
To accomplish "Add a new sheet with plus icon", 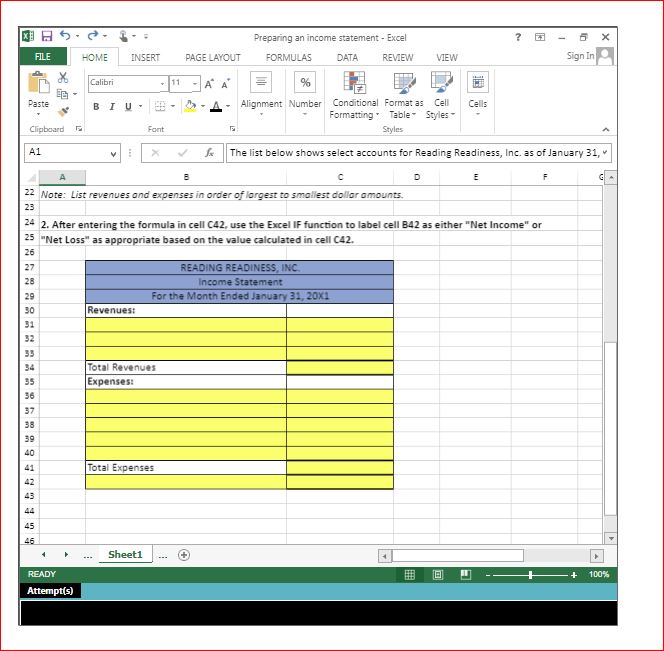I will click(184, 555).
